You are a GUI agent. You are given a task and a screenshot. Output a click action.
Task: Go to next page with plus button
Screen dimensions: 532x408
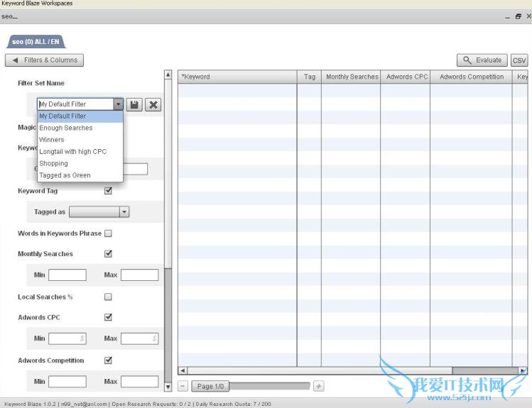(x=319, y=386)
